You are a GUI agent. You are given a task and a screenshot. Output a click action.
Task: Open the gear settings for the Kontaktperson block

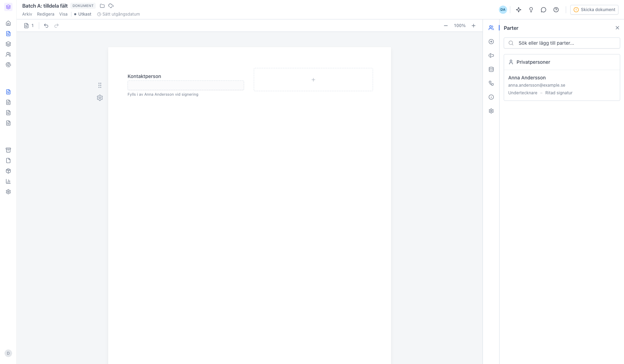[x=100, y=98]
